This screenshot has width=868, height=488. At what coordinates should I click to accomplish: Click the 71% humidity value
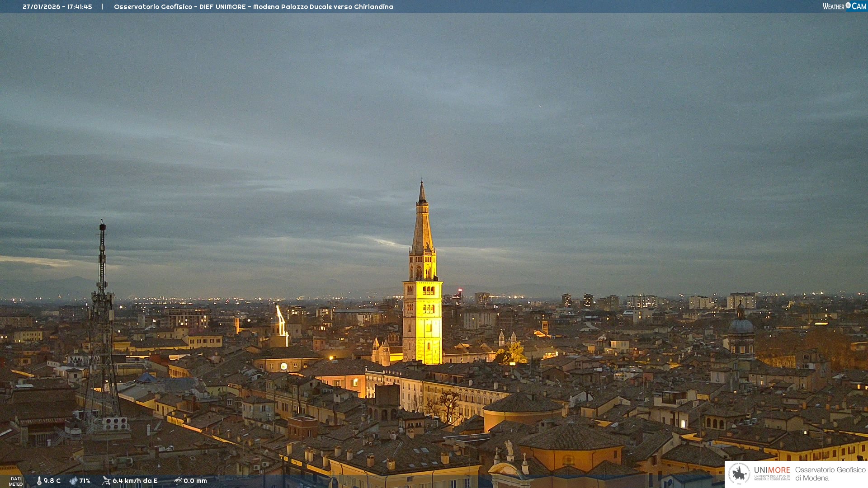pos(85,481)
